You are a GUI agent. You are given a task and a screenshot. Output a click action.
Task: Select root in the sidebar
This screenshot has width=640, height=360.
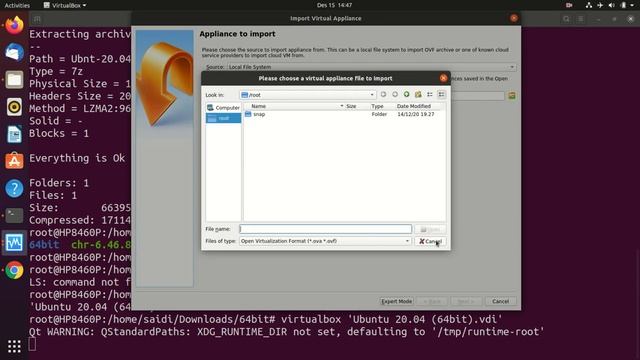coord(223,118)
